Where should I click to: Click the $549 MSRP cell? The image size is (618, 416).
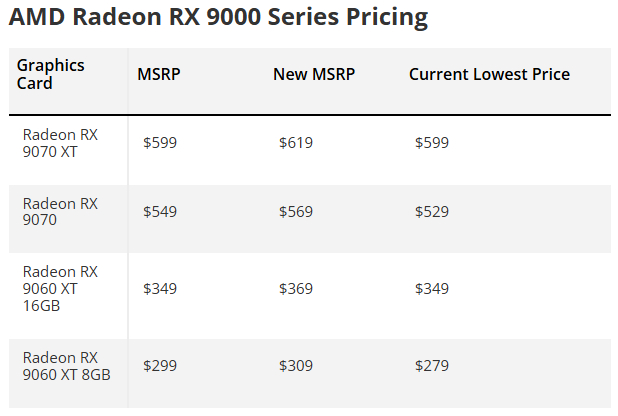[160, 212]
